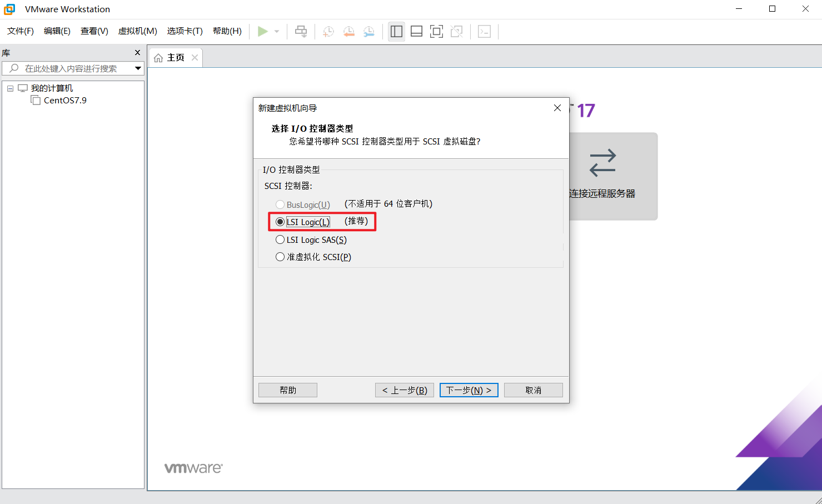The height and width of the screenshot is (504, 822).
Task: Select the LSI Logic SAS radio button
Action: point(280,240)
